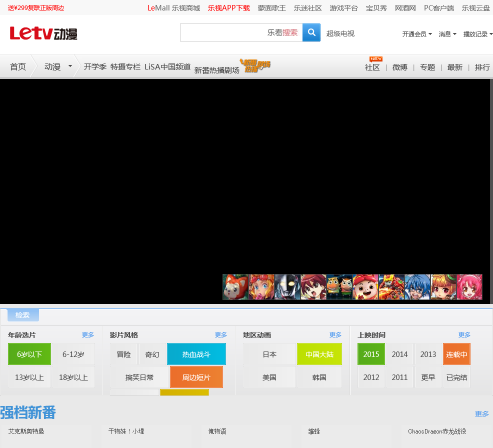Open 新番热播剧场 in navigation
The height and width of the screenshot is (448, 493).
click(216, 70)
